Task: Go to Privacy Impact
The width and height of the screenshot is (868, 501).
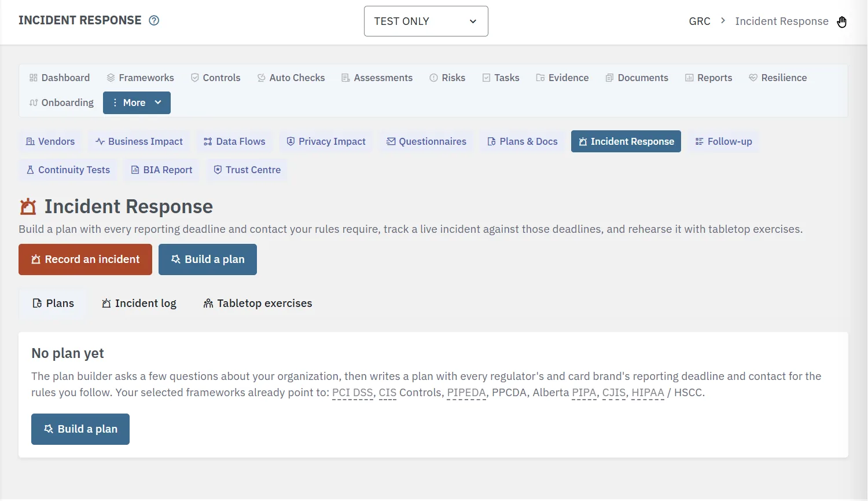Action: pyautogui.click(x=326, y=141)
